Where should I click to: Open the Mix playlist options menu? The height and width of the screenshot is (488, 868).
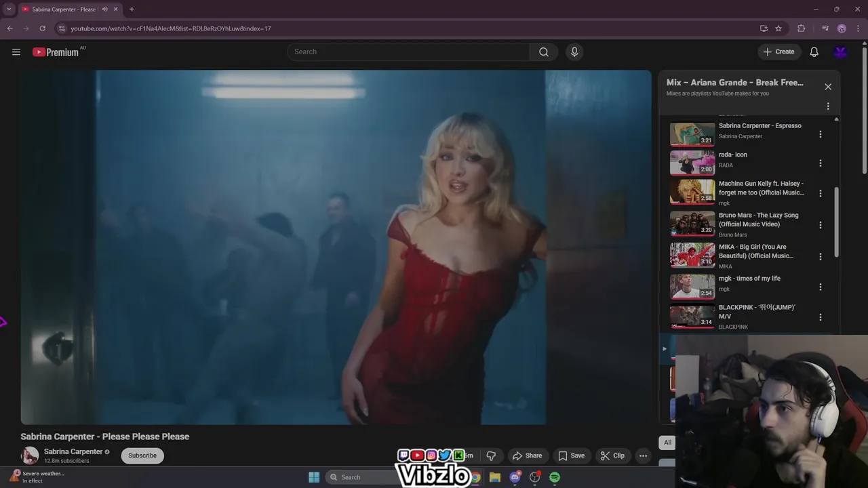point(828,106)
